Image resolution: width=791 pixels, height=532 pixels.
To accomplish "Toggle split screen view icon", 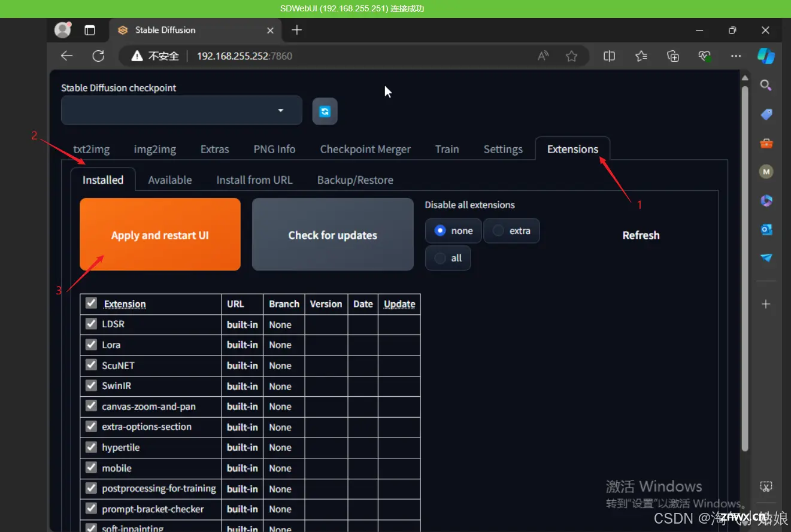I will (610, 56).
